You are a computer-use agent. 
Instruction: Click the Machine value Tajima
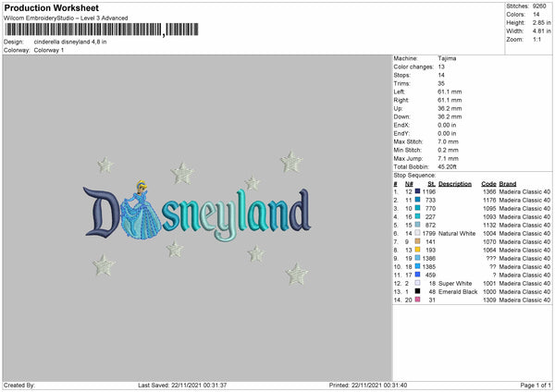point(447,58)
